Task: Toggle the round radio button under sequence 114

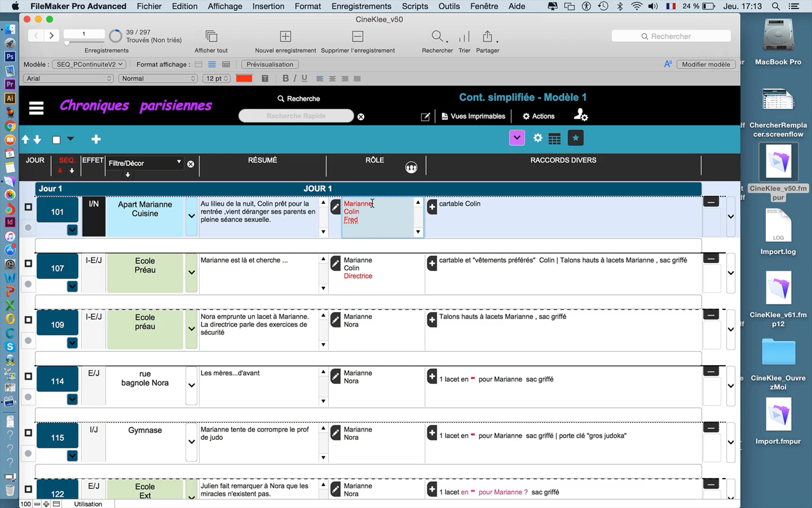Action: tap(28, 397)
